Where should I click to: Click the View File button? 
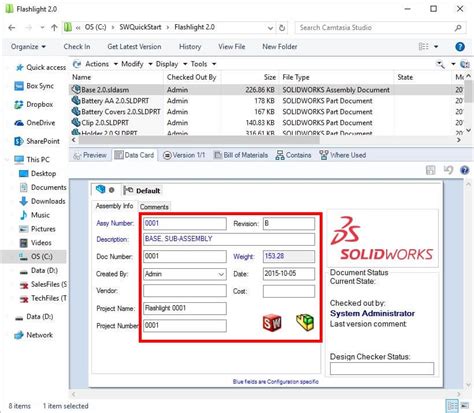[232, 47]
